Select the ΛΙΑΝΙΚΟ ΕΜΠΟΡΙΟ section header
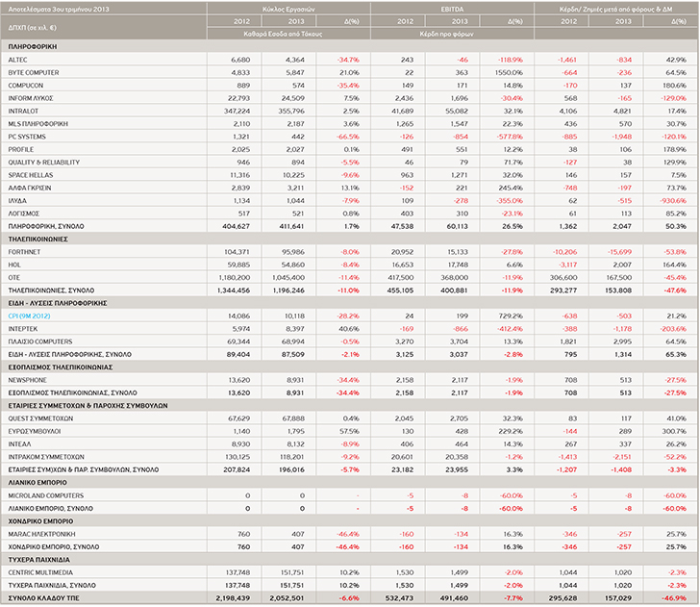Viewport: 700px width, 607px height. 37,483
